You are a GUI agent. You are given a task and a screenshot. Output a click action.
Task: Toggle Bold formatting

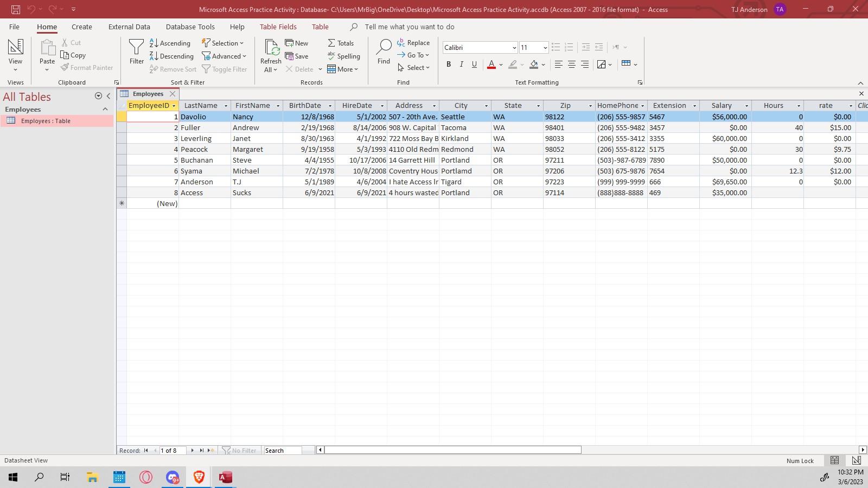pos(449,64)
